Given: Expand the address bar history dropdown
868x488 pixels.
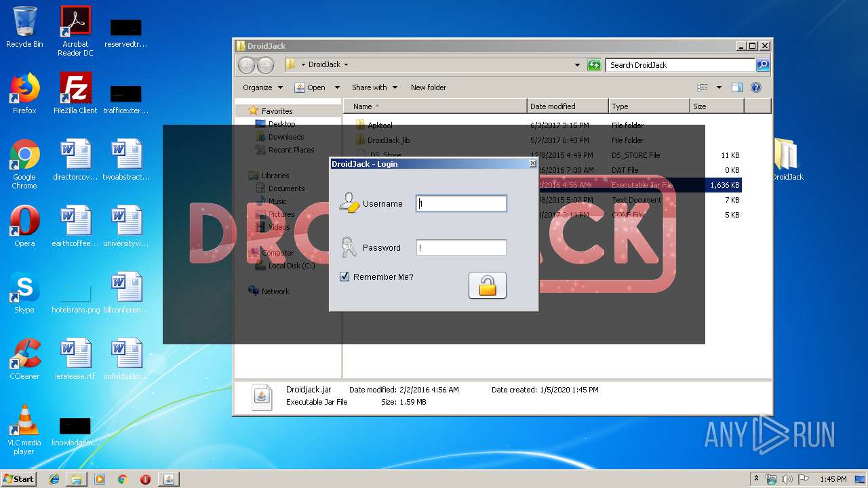Looking at the screenshot, I should [577, 65].
